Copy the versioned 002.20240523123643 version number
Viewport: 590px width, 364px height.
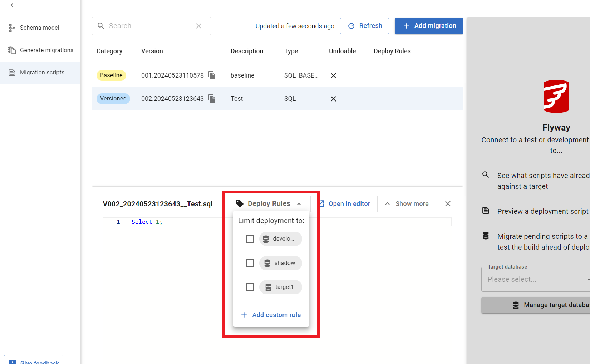click(212, 99)
